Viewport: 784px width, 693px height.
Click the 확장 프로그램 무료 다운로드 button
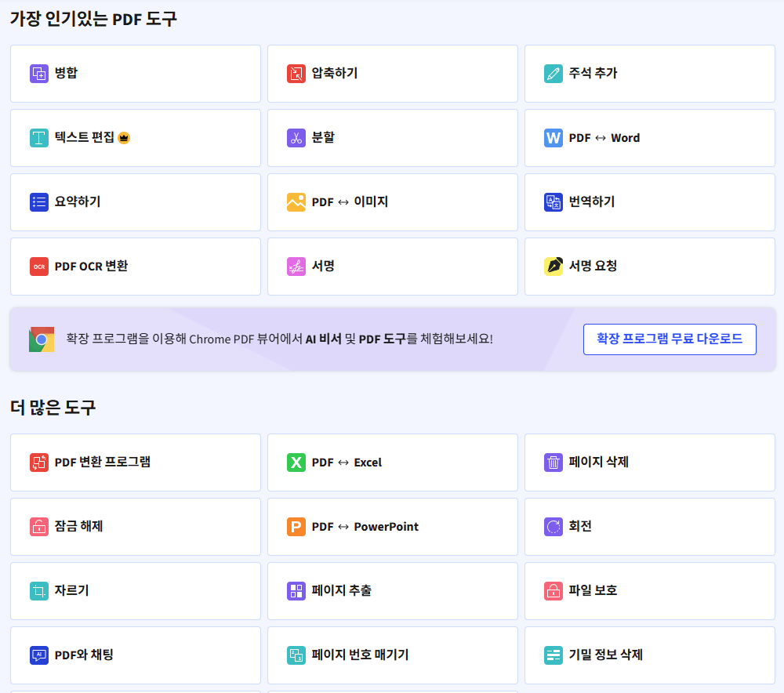[670, 339]
